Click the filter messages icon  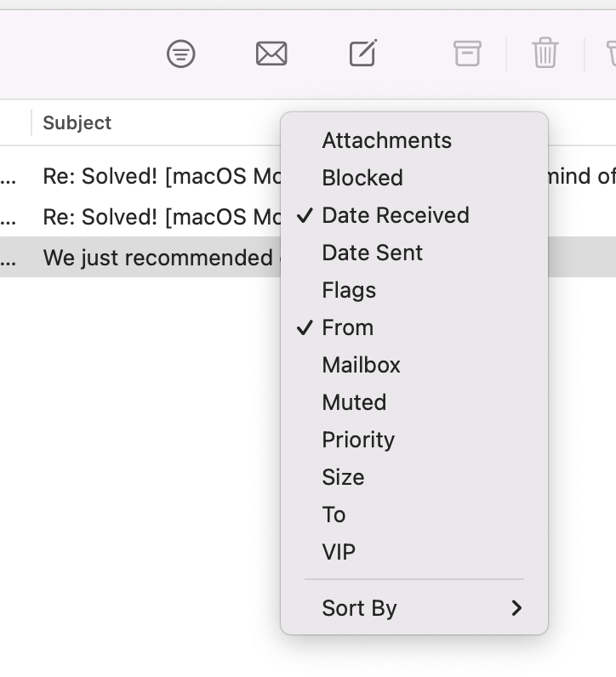[x=180, y=54]
